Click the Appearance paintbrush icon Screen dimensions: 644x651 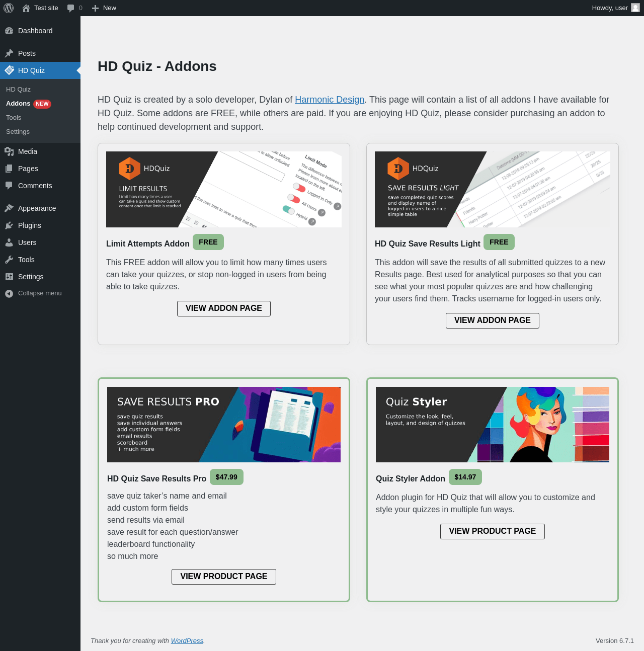(x=9, y=208)
